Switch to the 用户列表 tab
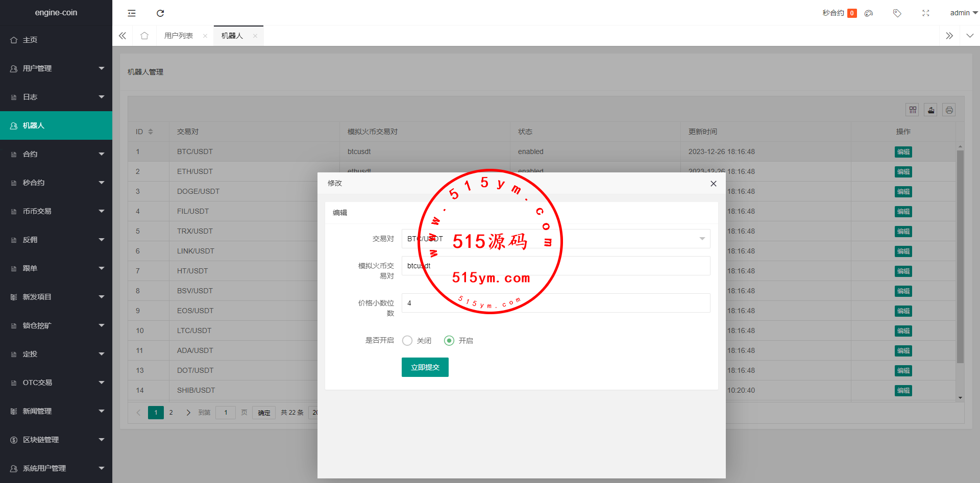 (x=179, y=36)
